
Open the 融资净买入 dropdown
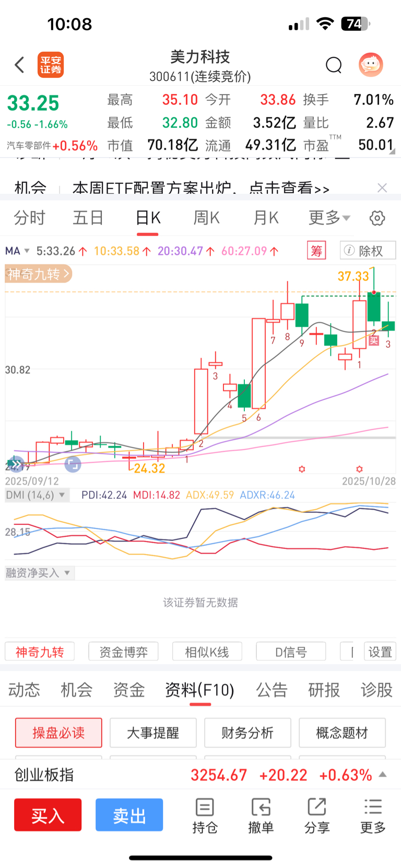coord(39,573)
